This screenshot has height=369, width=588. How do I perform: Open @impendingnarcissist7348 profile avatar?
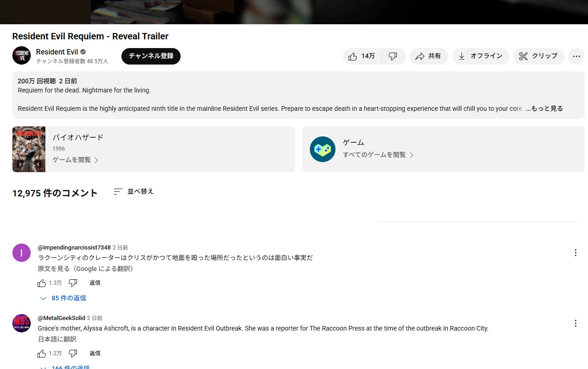[22, 253]
